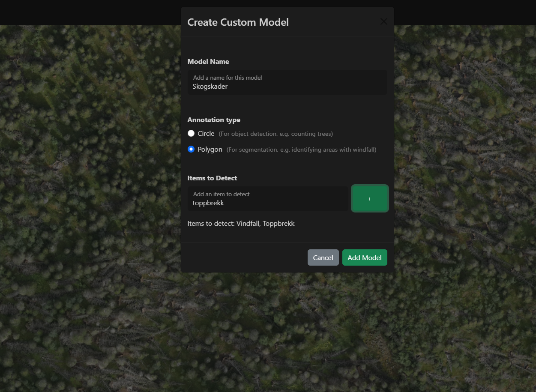Click the Model Name heading
The width and height of the screenshot is (536, 392).
point(208,62)
